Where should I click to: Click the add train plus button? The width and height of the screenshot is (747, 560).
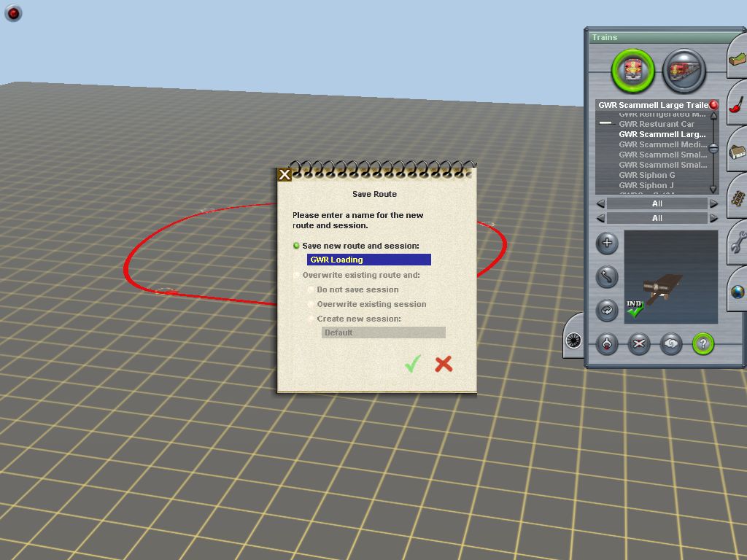(x=607, y=244)
